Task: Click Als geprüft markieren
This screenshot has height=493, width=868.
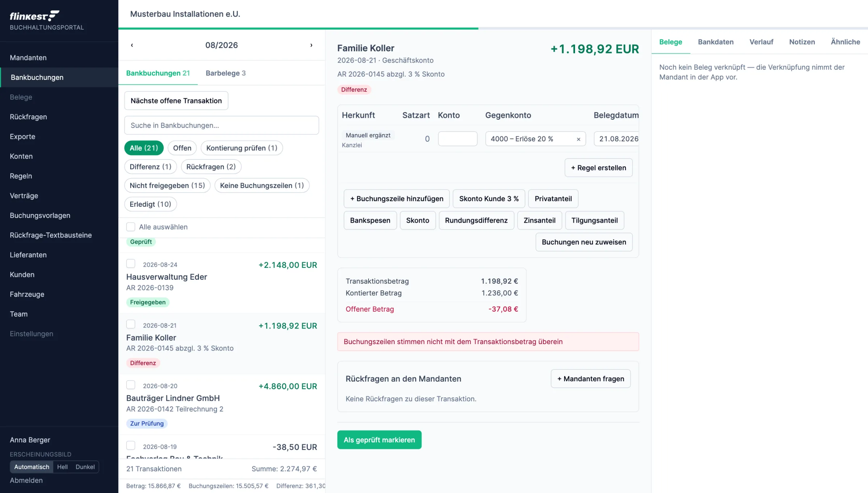Action: pyautogui.click(x=379, y=440)
